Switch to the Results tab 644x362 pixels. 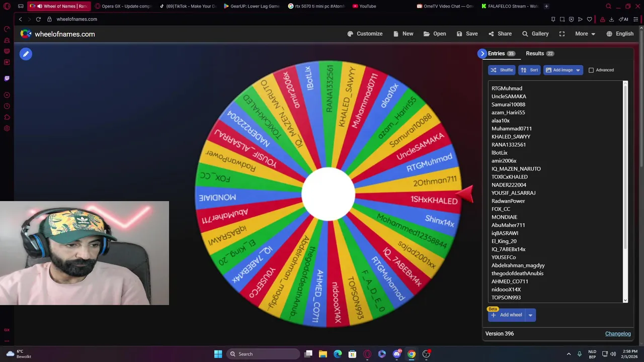click(x=539, y=53)
